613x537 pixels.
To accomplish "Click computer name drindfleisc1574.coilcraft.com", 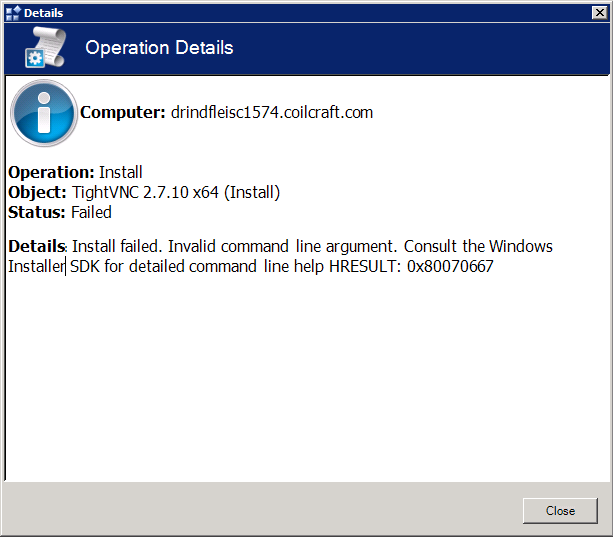I will (x=272, y=113).
